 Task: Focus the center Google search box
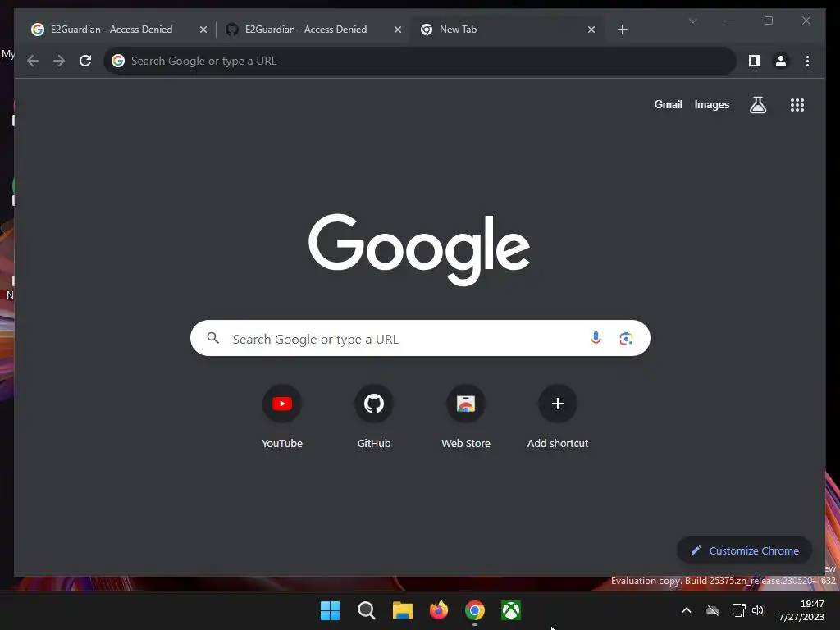(420, 338)
